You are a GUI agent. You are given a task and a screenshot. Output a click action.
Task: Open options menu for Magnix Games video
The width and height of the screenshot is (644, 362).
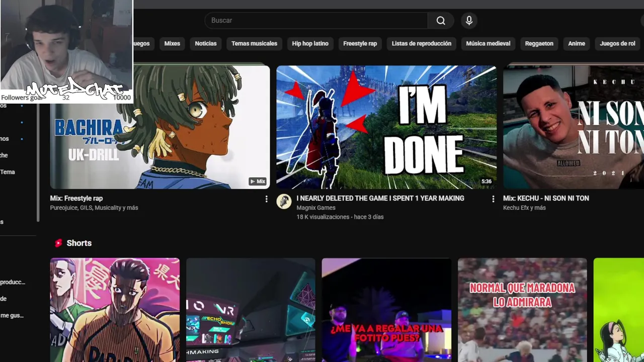pos(493,199)
